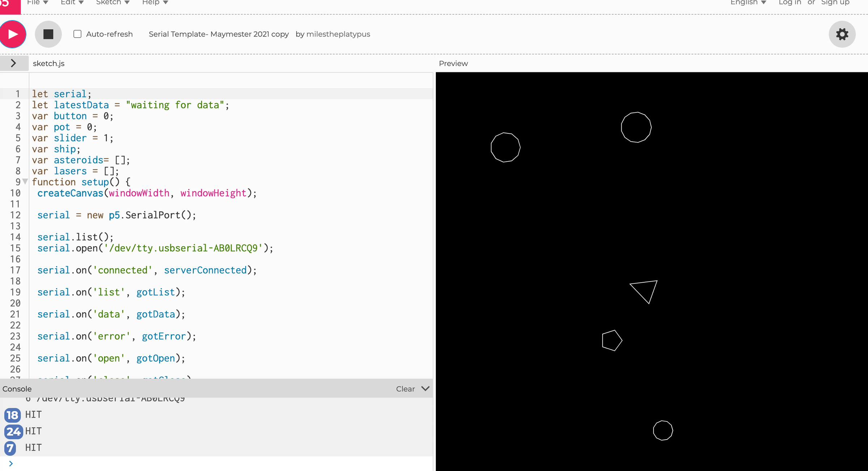The image size is (868, 471).
Task: Click the triangle ship in preview
Action: coord(645,290)
